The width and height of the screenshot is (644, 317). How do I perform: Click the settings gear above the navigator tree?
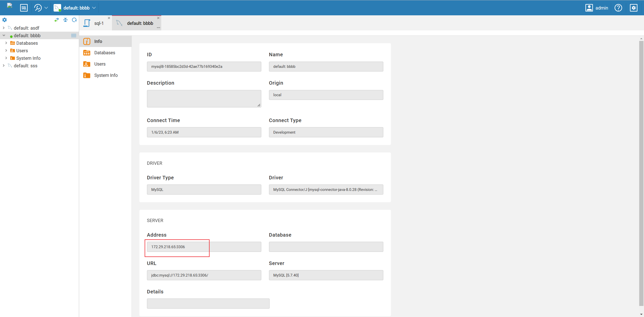5,20
